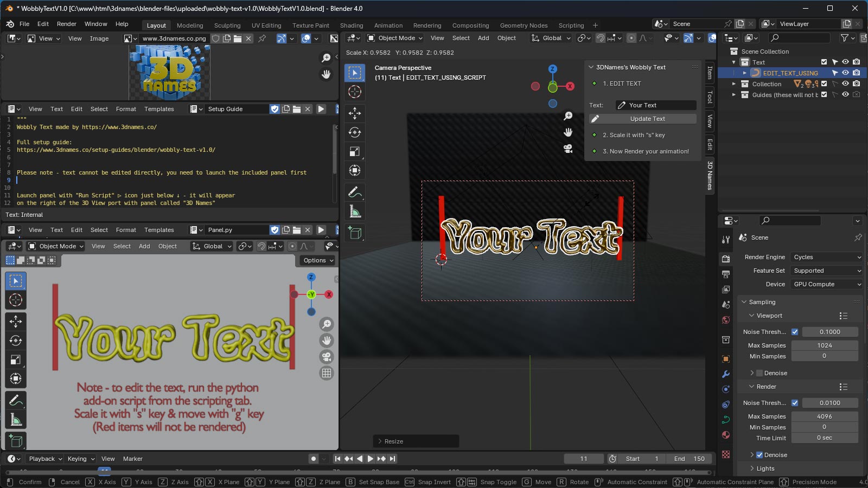The width and height of the screenshot is (868, 488).
Task: Open the Rendering menu in the top bar
Action: (x=427, y=25)
